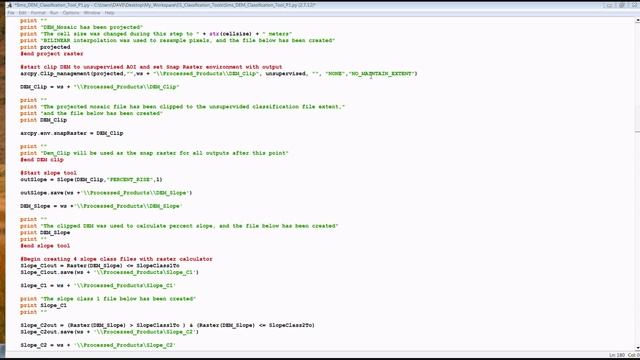Click the '#Start slope tool' comment
640x360 pixels.
click(x=49, y=173)
